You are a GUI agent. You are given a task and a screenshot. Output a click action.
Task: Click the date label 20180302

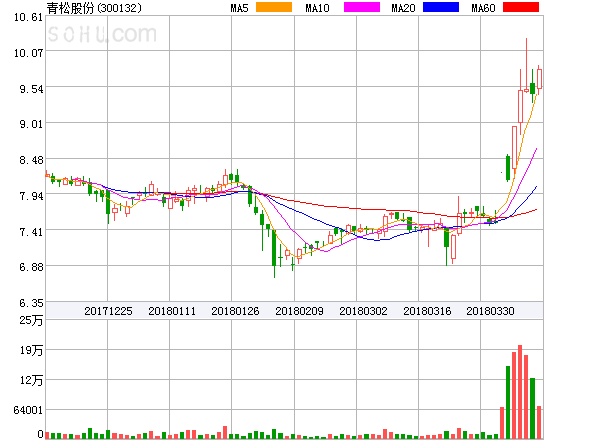click(363, 311)
